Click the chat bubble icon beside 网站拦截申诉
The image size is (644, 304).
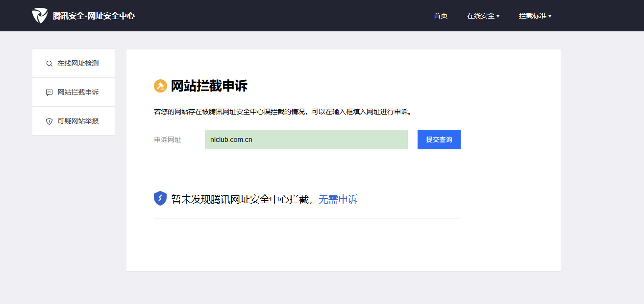(49, 93)
